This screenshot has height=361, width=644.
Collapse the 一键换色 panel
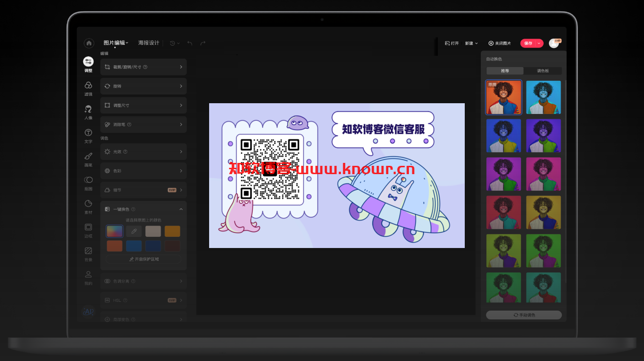coord(181,209)
